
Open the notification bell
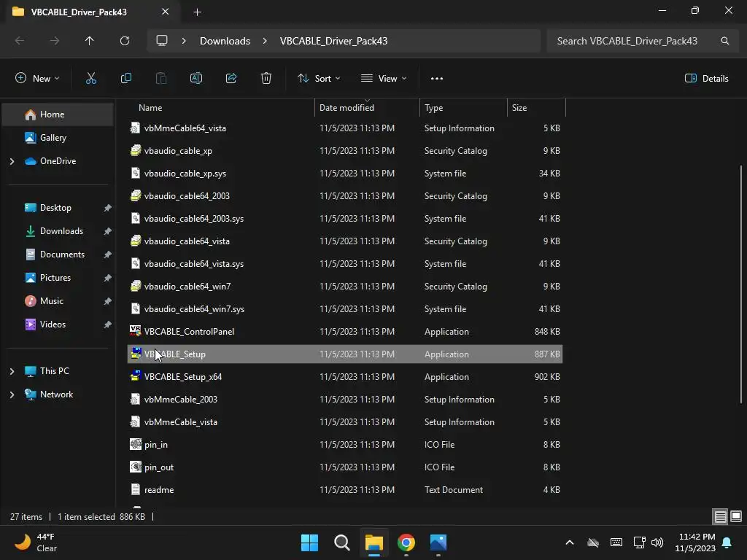coord(727,542)
